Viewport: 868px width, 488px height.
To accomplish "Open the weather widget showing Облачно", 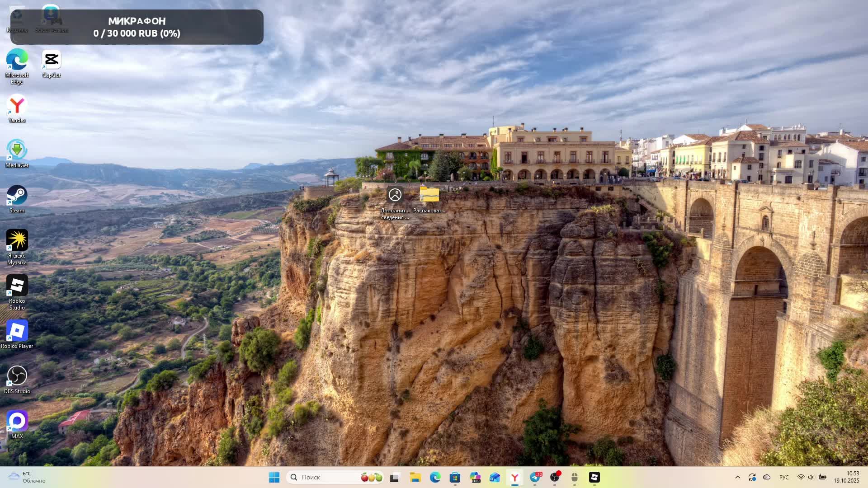I will [27, 477].
